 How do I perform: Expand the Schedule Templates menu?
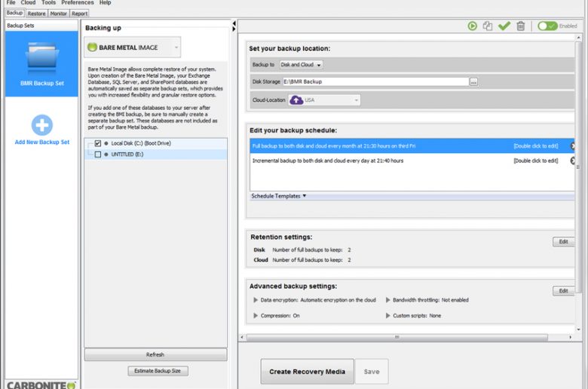(x=278, y=196)
